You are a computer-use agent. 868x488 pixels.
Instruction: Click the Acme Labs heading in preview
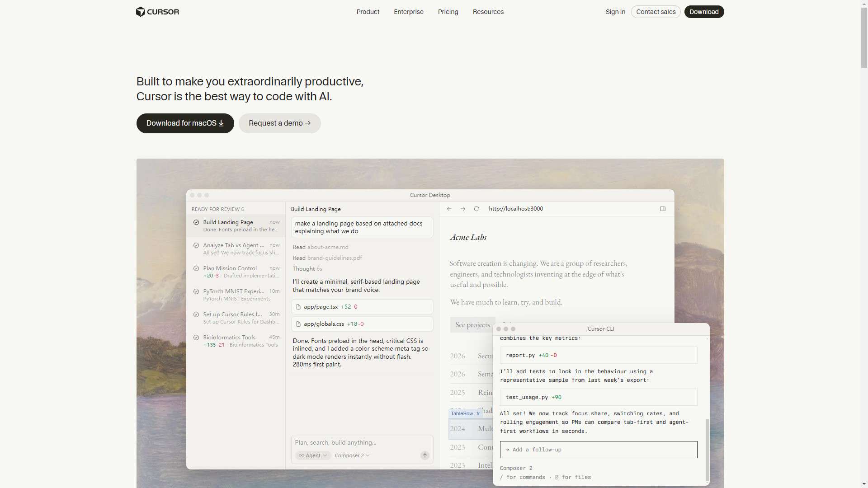(468, 237)
